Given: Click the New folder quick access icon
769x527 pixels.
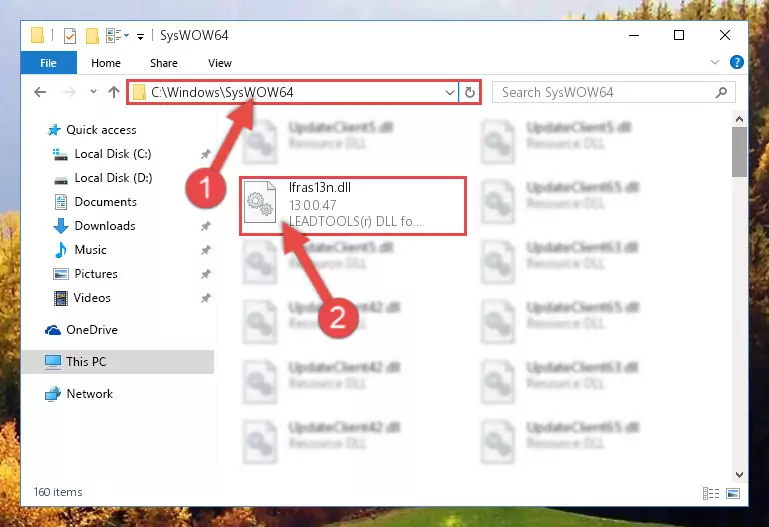Looking at the screenshot, I should tap(92, 36).
